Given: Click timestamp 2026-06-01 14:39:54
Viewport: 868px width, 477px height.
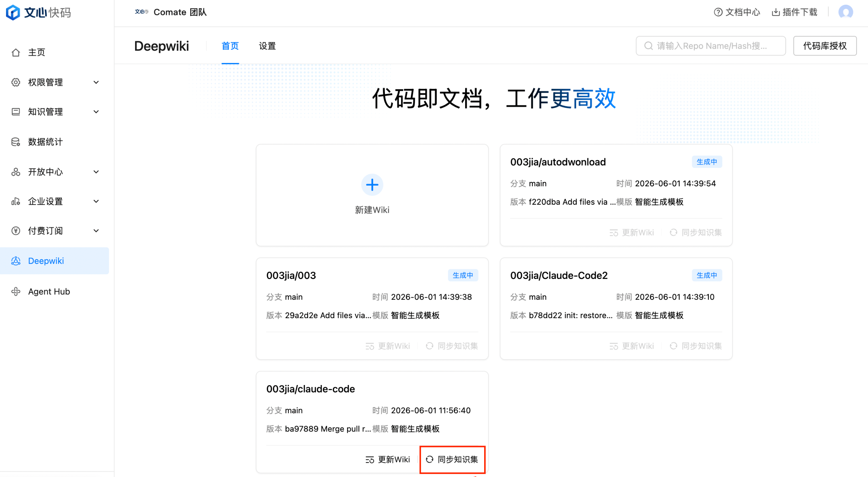Looking at the screenshot, I should pyautogui.click(x=675, y=184).
